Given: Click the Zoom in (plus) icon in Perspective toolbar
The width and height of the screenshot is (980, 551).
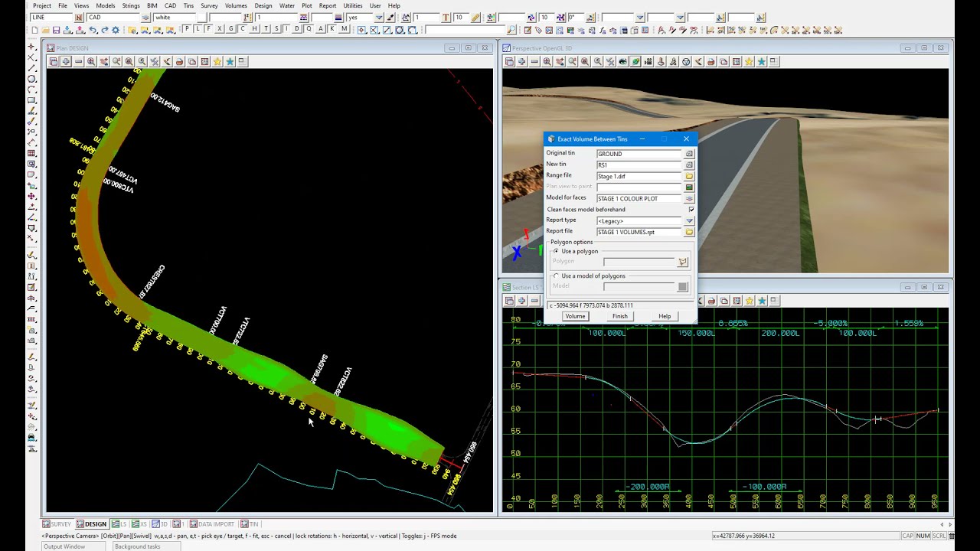Looking at the screenshot, I should (x=521, y=61).
